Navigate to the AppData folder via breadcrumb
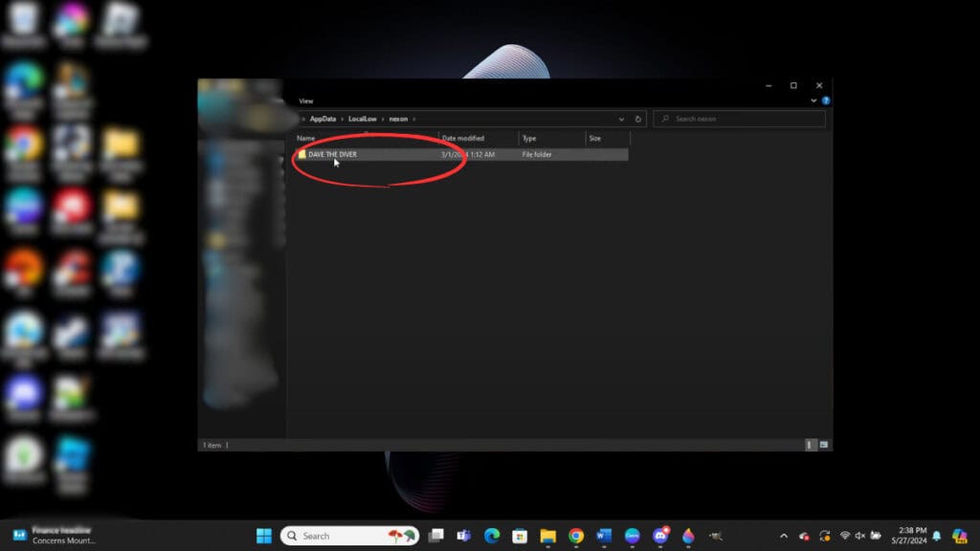 point(323,118)
